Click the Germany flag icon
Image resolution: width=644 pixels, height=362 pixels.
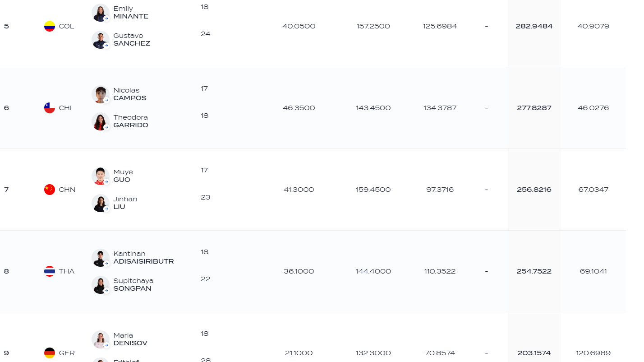[x=50, y=353]
